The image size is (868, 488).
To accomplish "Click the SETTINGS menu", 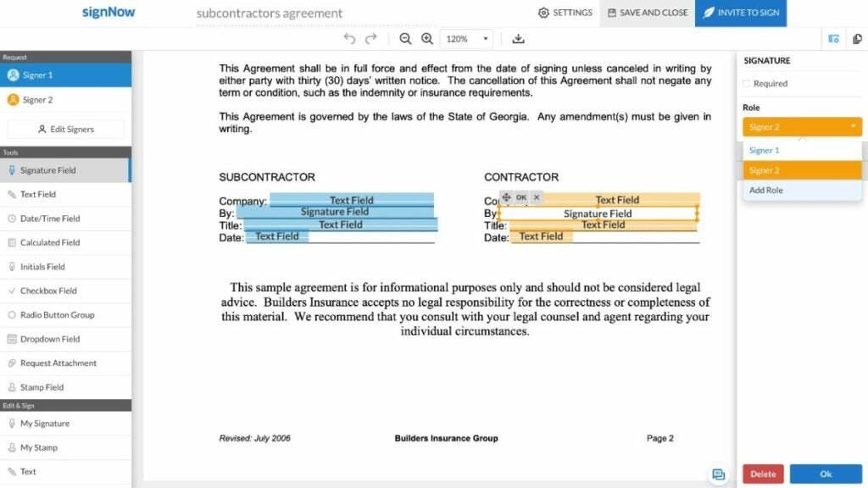I will pos(565,13).
